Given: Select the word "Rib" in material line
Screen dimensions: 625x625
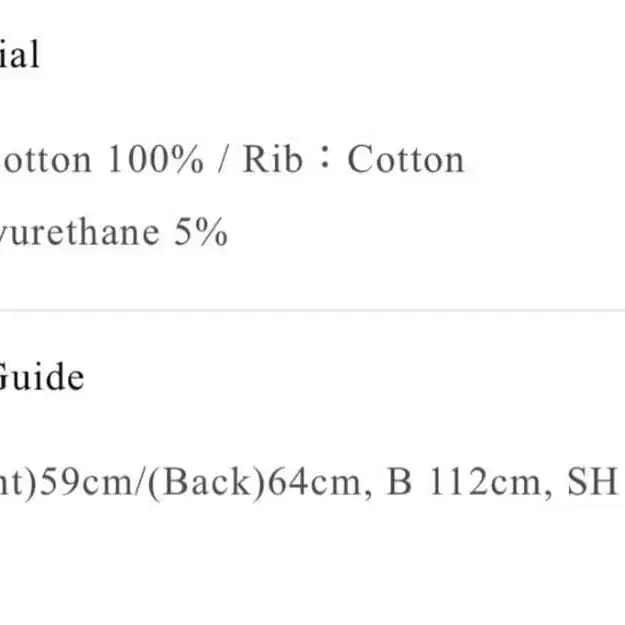Looking at the screenshot, I should coord(271,160).
